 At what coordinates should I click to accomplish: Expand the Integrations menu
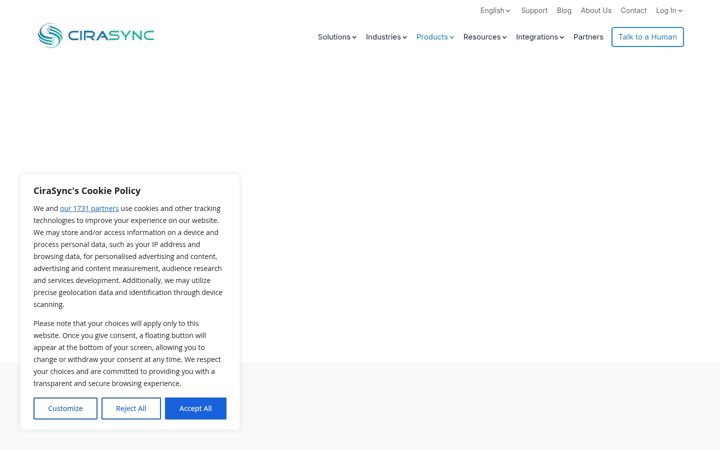coord(540,37)
